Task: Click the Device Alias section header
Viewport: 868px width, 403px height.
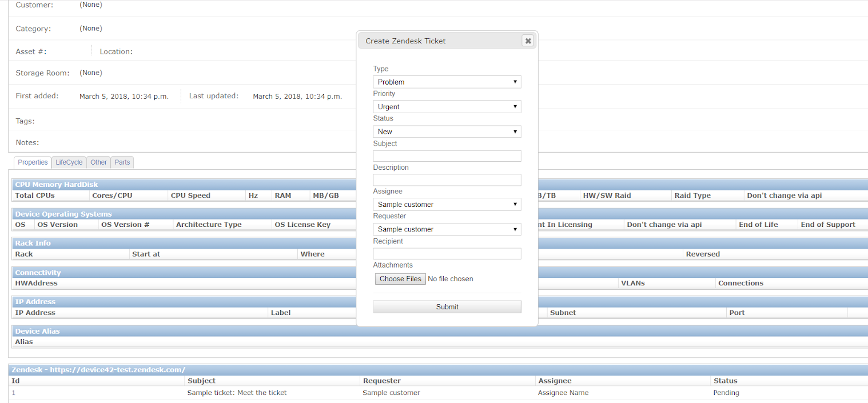Action: 37,331
